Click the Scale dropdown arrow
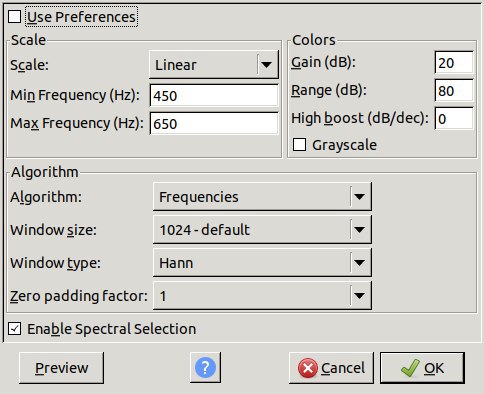This screenshot has height=394, width=484. pos(266,65)
